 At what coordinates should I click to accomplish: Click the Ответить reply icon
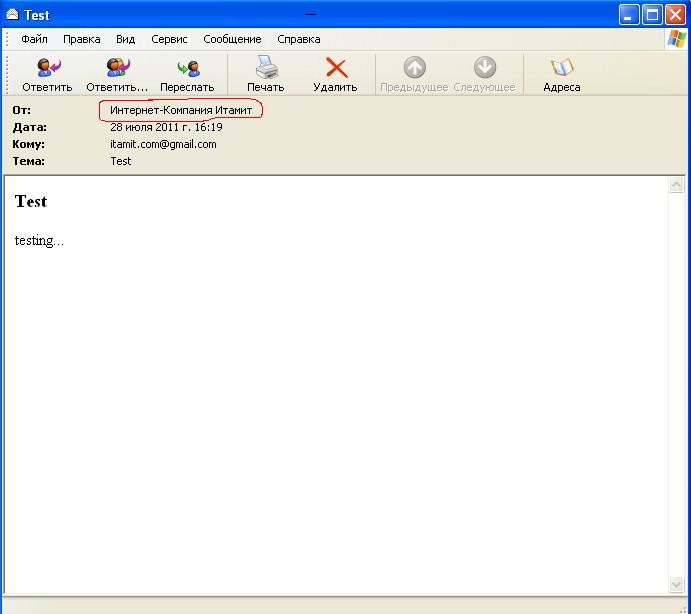point(48,68)
